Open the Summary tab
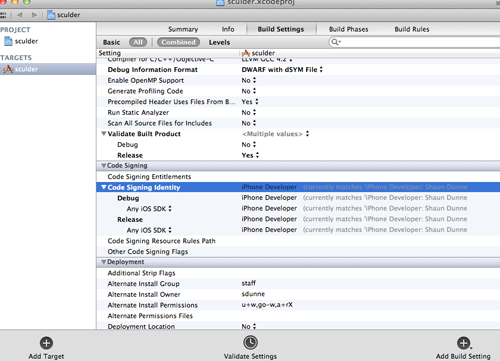The width and height of the screenshot is (500, 361). [x=183, y=29]
